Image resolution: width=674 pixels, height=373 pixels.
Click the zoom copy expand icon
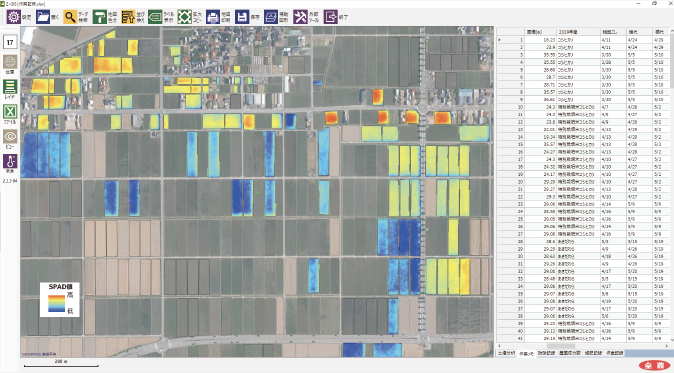(x=184, y=17)
